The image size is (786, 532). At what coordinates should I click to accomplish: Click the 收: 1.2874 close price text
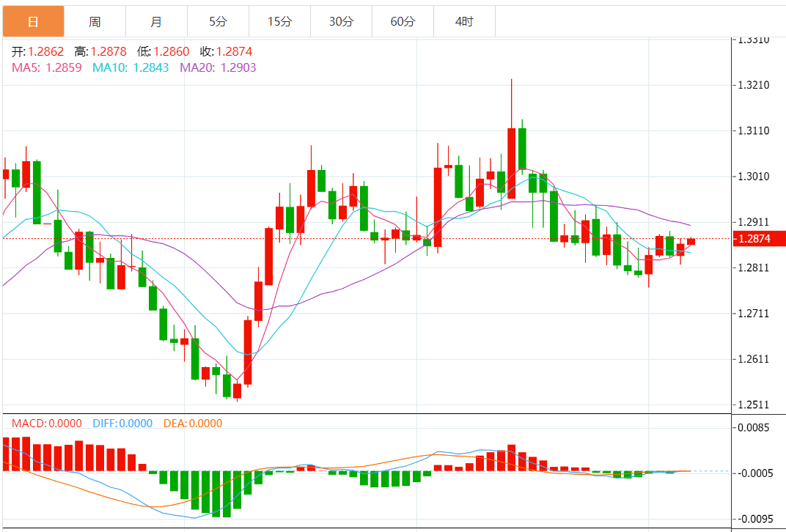(x=226, y=51)
